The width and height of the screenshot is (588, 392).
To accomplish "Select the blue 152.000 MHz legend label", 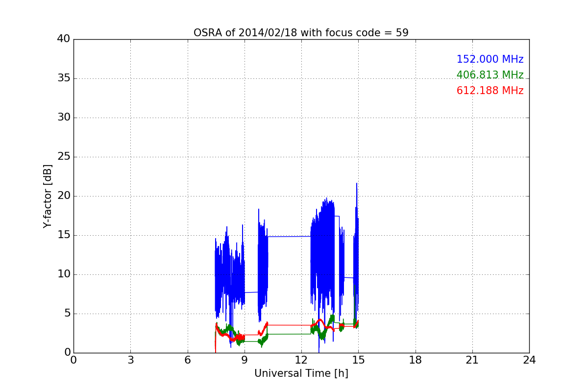I will pos(490,59).
